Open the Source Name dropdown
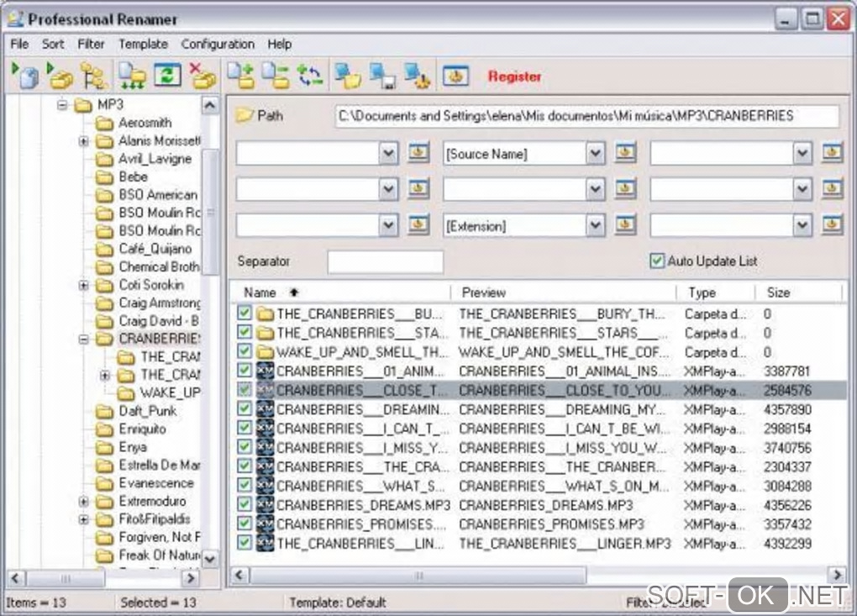Screen dimensions: 857x616 pyautogui.click(x=595, y=154)
